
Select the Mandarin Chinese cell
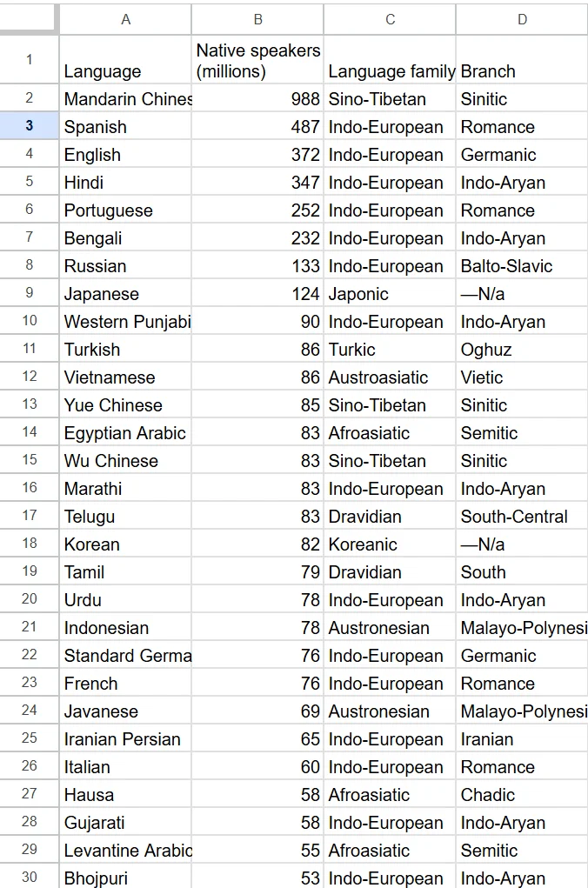(x=125, y=98)
